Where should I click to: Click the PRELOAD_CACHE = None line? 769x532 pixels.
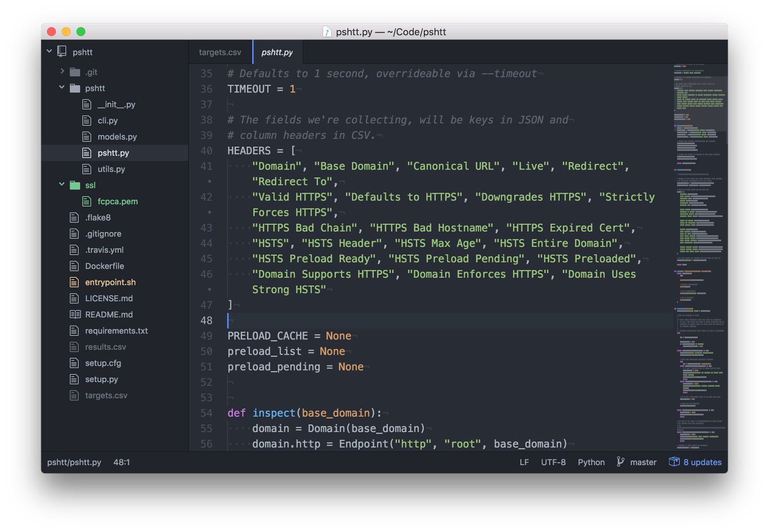point(289,336)
